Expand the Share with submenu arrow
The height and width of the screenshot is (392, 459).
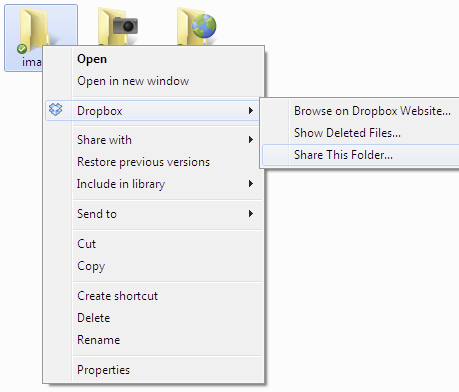point(251,139)
